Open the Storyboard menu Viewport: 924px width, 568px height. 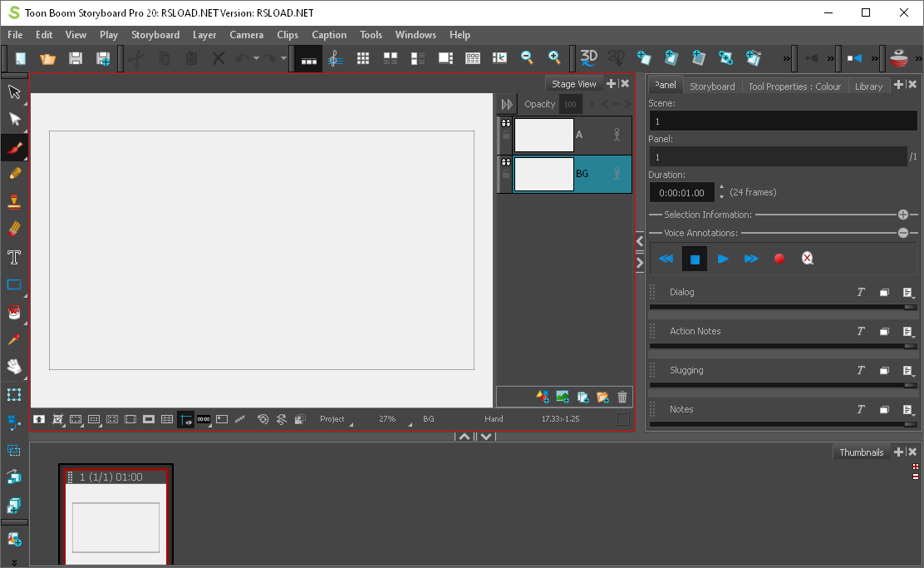(155, 35)
